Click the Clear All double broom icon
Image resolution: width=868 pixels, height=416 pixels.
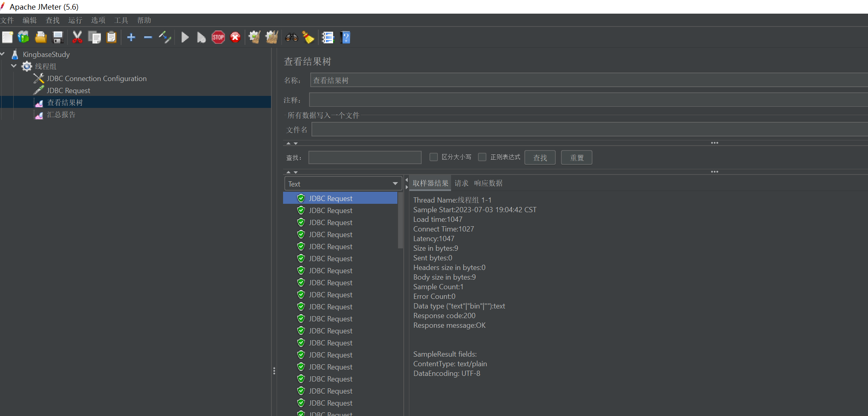(x=272, y=37)
